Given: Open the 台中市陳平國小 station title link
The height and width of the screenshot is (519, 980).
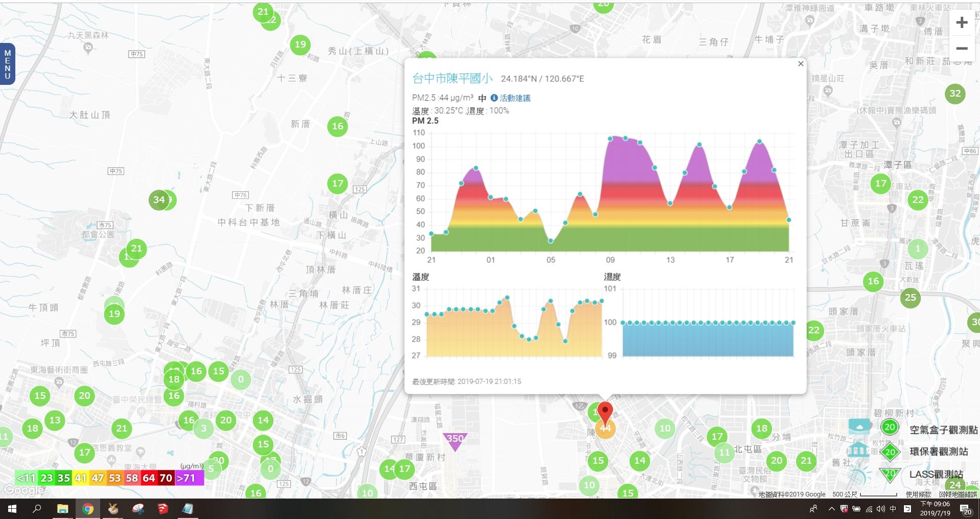Looking at the screenshot, I should pos(452,78).
